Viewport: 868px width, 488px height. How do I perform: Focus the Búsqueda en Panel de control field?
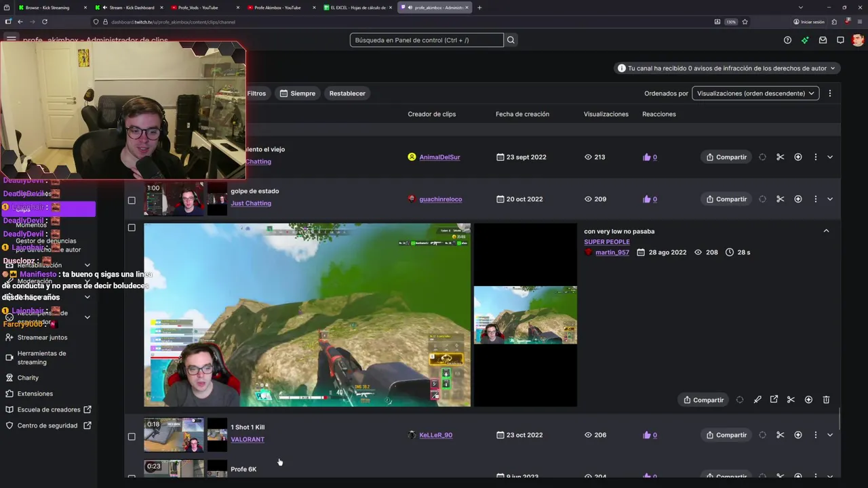tap(427, 40)
